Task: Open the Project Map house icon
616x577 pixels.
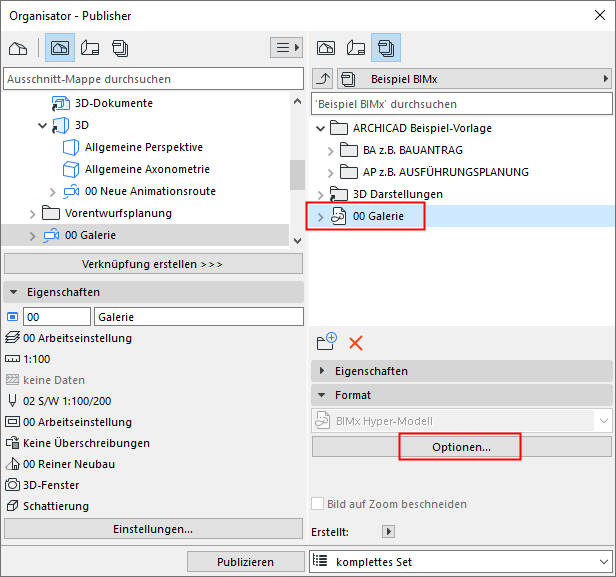Action: pyautogui.click(x=17, y=48)
